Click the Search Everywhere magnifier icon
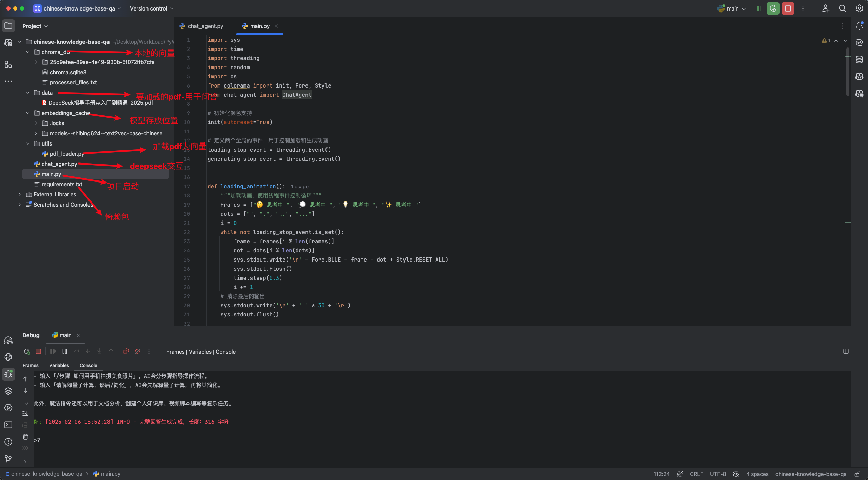 (842, 8)
